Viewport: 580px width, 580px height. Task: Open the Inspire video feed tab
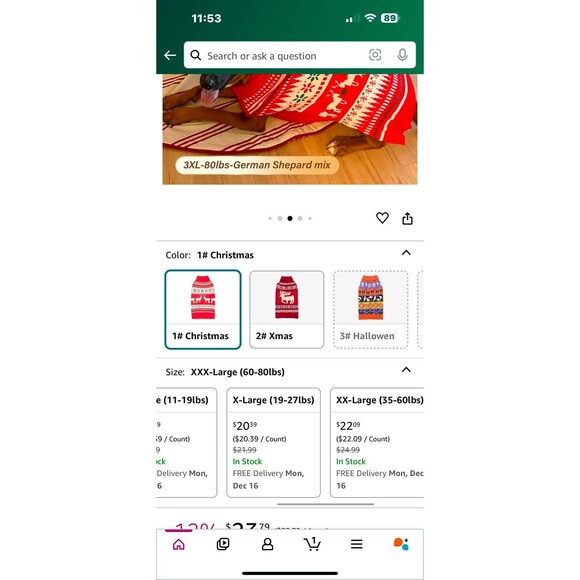[223, 544]
